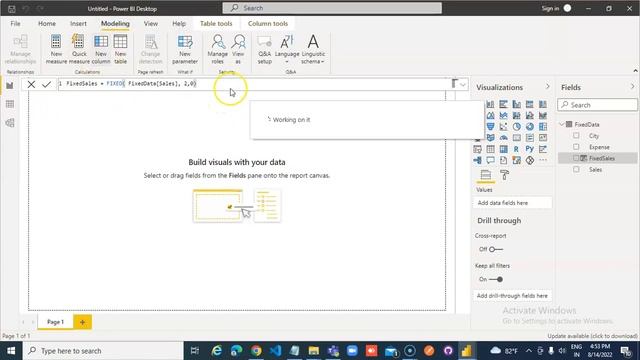Open the Quick measure tool
The width and height of the screenshot is (640, 360).
point(79,49)
